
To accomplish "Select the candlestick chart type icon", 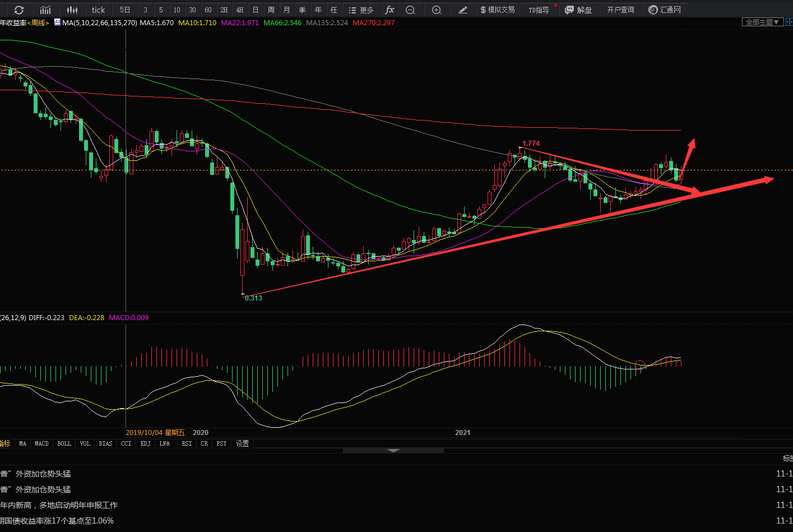I will [72, 10].
